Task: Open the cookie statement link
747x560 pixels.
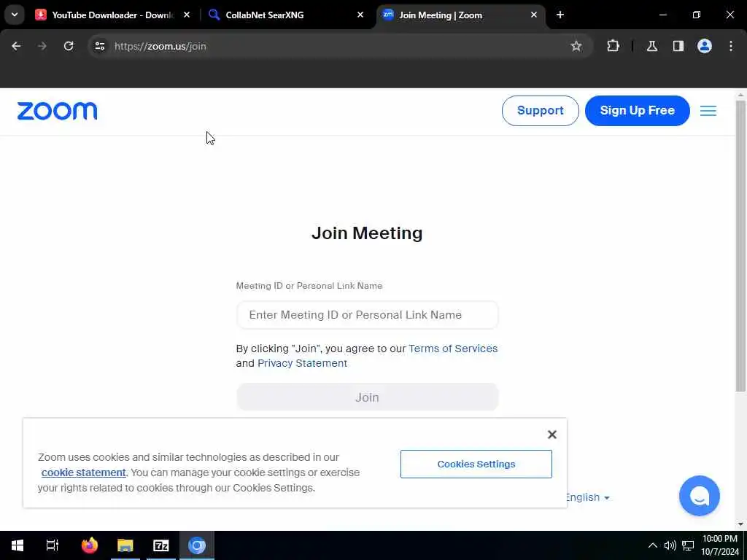Action: pyautogui.click(x=83, y=472)
